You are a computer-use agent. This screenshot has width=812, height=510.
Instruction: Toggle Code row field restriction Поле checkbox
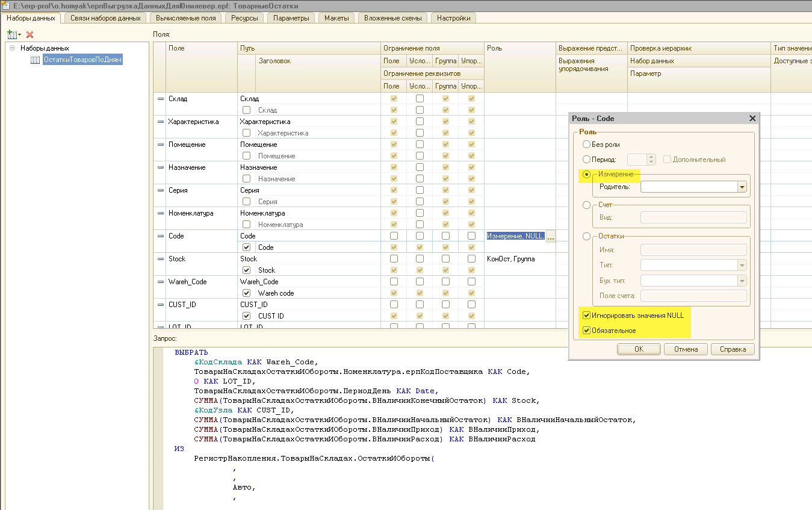[394, 236]
